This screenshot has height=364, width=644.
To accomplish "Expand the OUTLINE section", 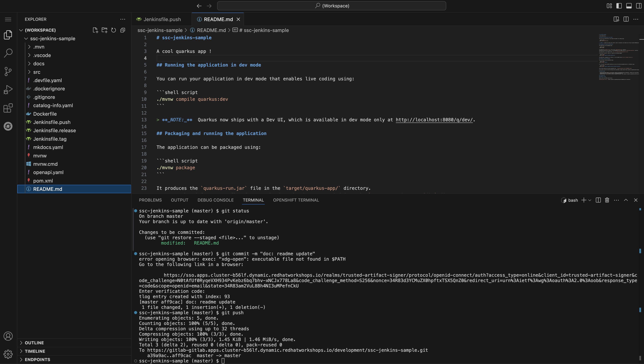I will (34, 343).
